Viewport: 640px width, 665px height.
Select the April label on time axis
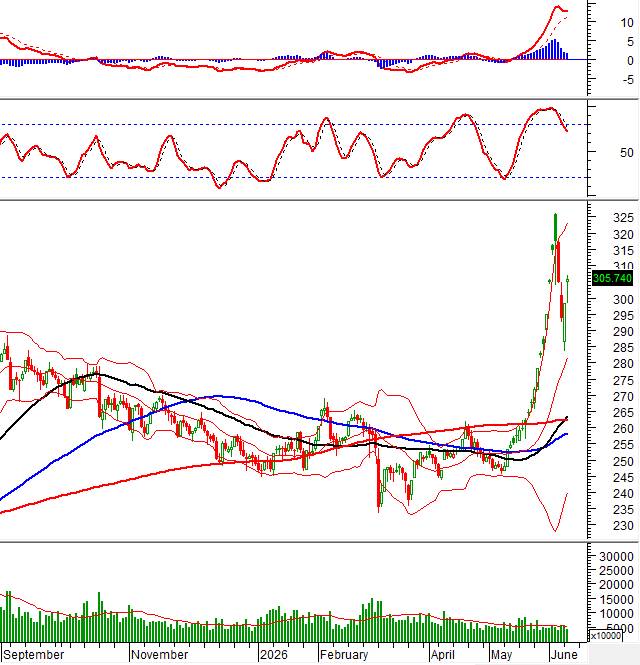click(x=443, y=654)
